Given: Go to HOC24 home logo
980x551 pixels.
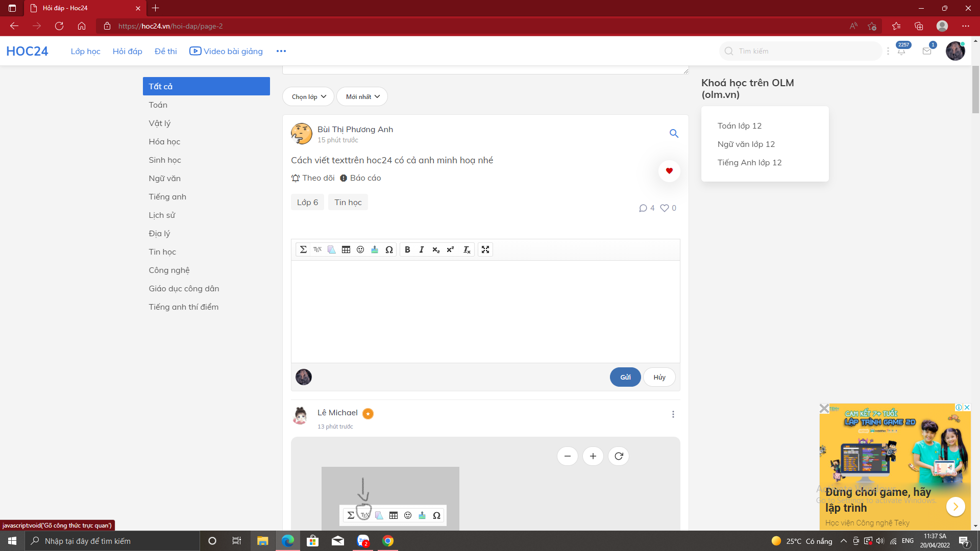Looking at the screenshot, I should (x=27, y=51).
